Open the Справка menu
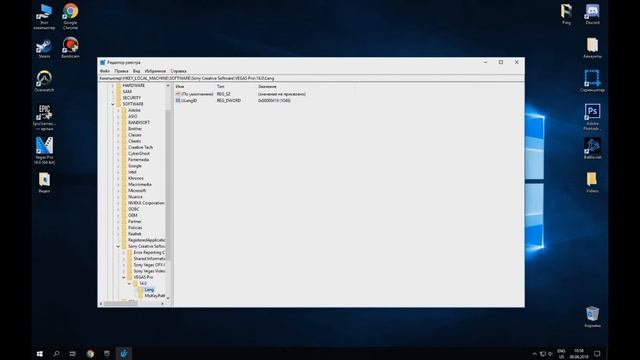This screenshot has height=360, width=640. pyautogui.click(x=178, y=71)
